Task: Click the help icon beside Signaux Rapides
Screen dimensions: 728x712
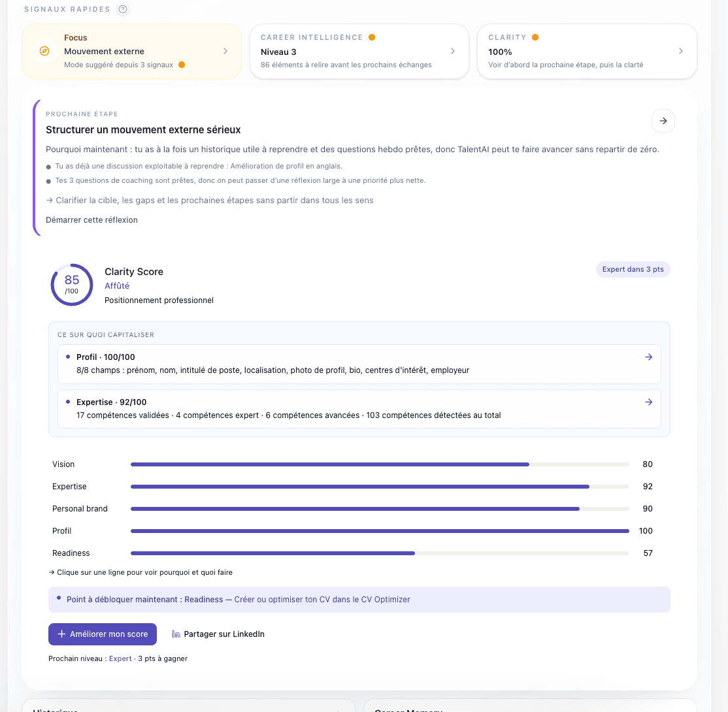Action: (x=123, y=9)
